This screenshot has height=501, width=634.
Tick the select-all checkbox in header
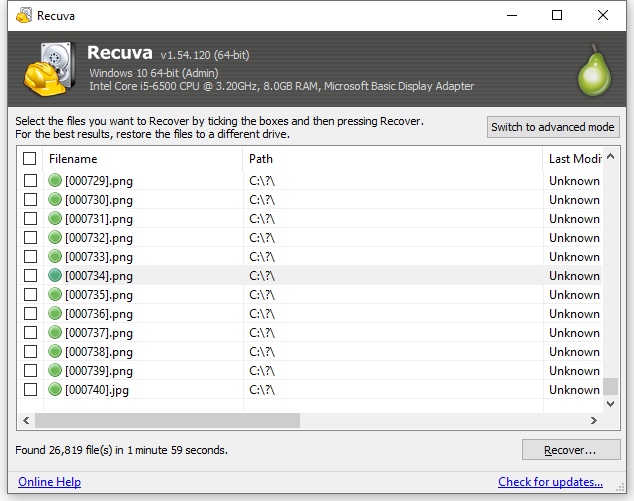pos(30,159)
